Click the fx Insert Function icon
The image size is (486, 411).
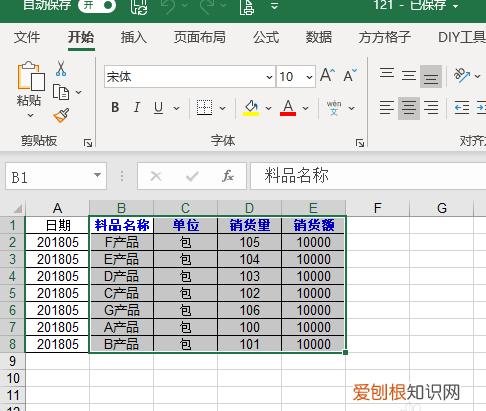tap(228, 176)
